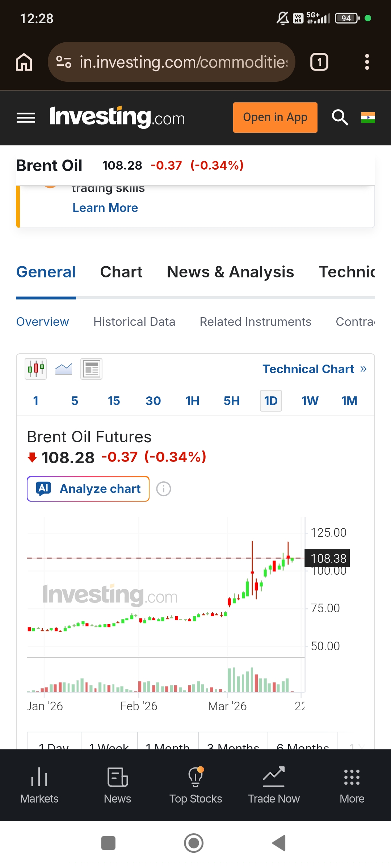Show the news overlay chart icon

92,369
